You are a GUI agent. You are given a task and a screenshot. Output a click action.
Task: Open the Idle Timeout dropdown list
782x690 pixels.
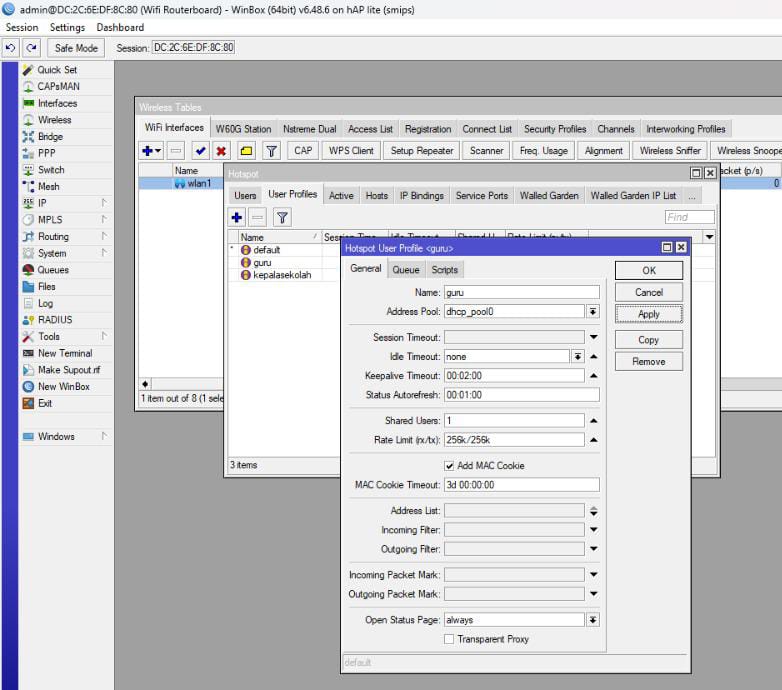tap(578, 356)
